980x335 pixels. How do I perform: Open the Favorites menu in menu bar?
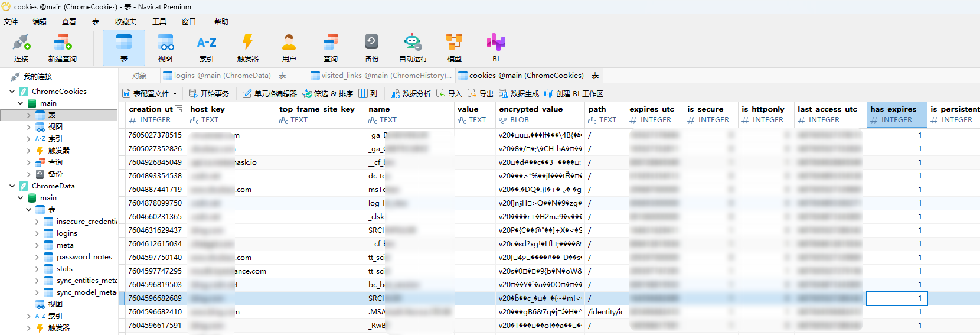click(125, 22)
